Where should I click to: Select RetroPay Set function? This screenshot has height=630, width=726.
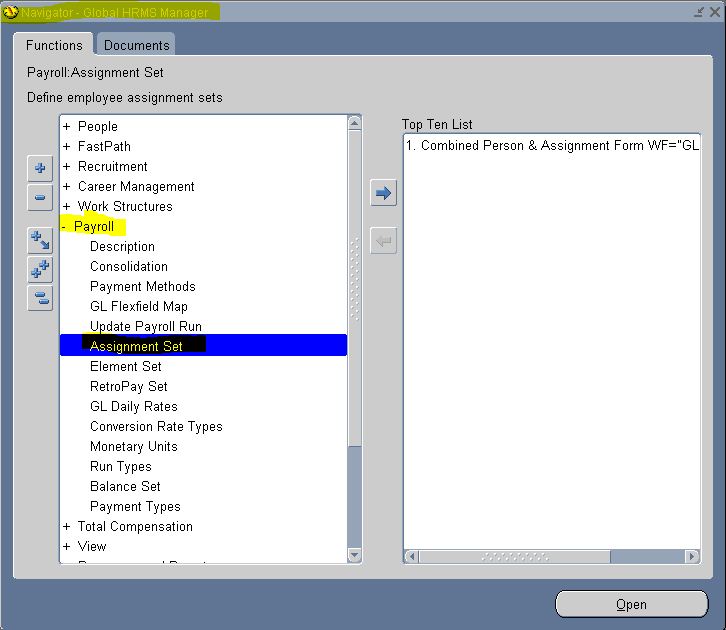click(x=129, y=386)
